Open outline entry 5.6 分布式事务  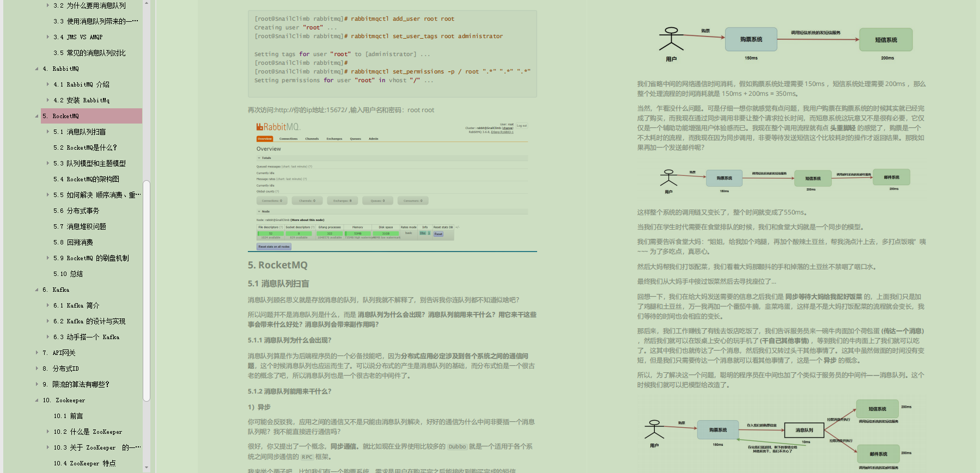[76, 211]
